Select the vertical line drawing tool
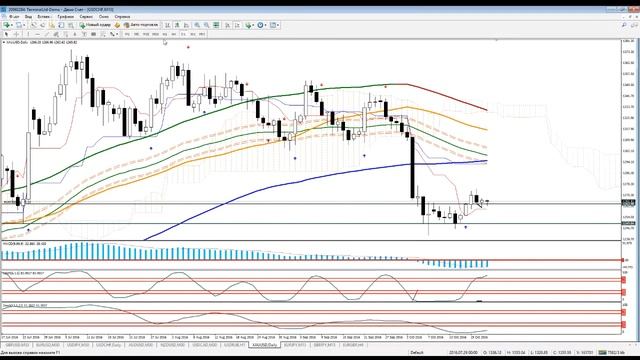The width and height of the screenshot is (640, 360). 28,34
